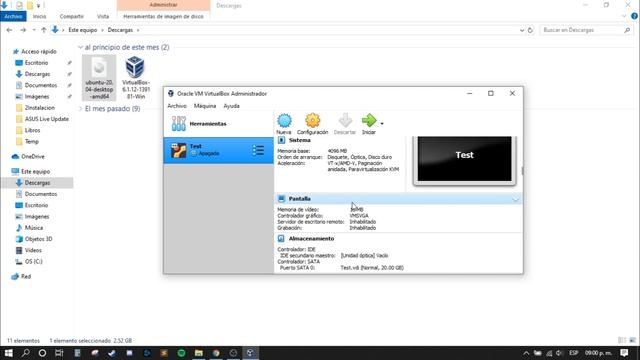
Task: Open recent locations dropdown arrow
Action: [x=34, y=30]
